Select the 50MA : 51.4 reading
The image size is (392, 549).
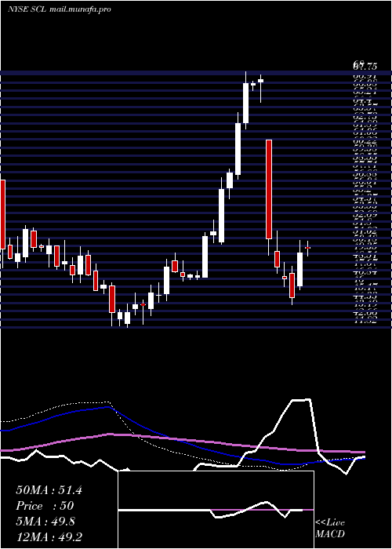point(49,490)
